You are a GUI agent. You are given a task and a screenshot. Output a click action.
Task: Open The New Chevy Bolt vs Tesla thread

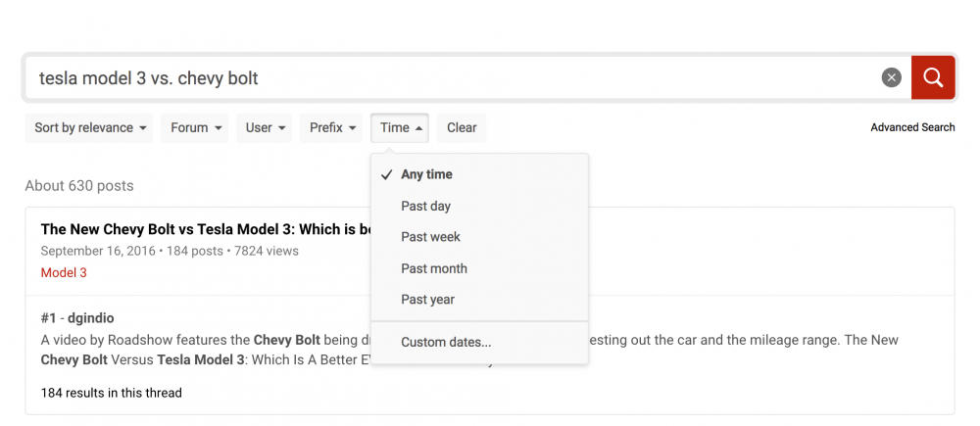pyautogui.click(x=206, y=229)
